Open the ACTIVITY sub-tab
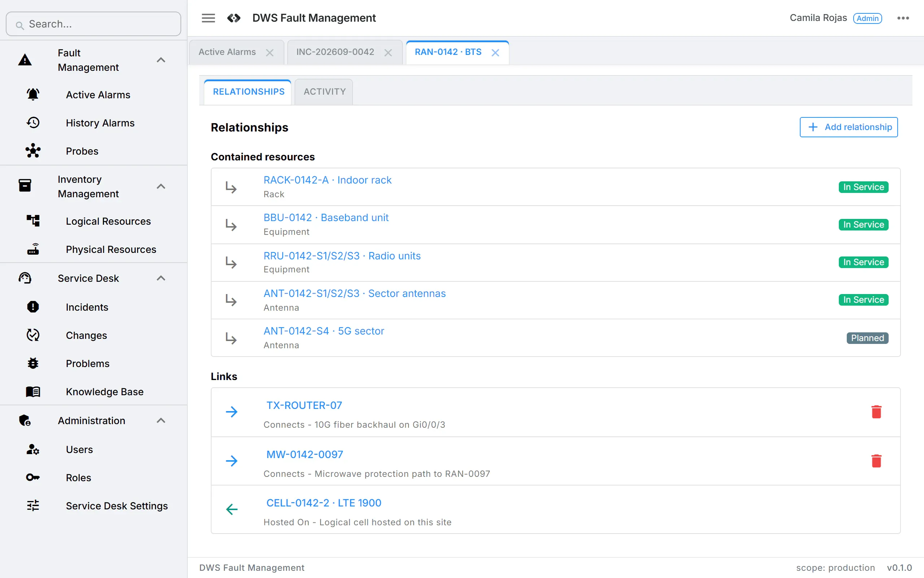Image resolution: width=924 pixels, height=578 pixels. [324, 92]
